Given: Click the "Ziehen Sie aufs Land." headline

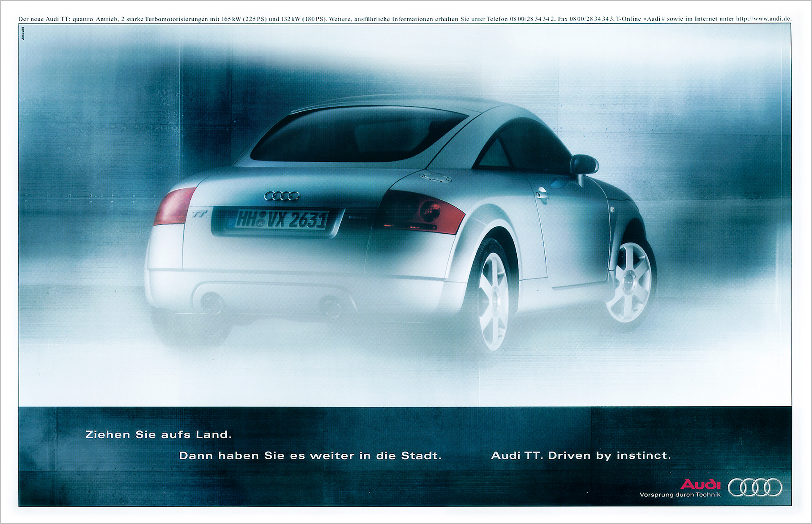Looking at the screenshot, I should (159, 435).
